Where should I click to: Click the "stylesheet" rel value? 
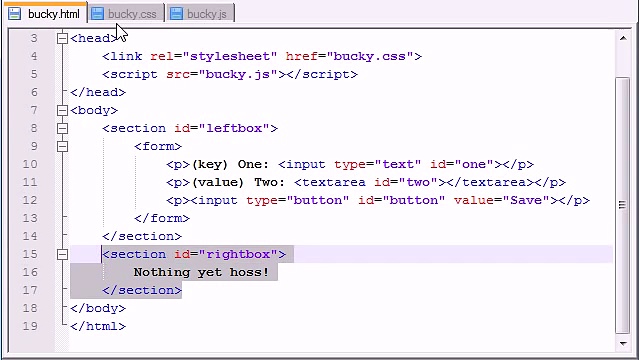tap(230, 56)
